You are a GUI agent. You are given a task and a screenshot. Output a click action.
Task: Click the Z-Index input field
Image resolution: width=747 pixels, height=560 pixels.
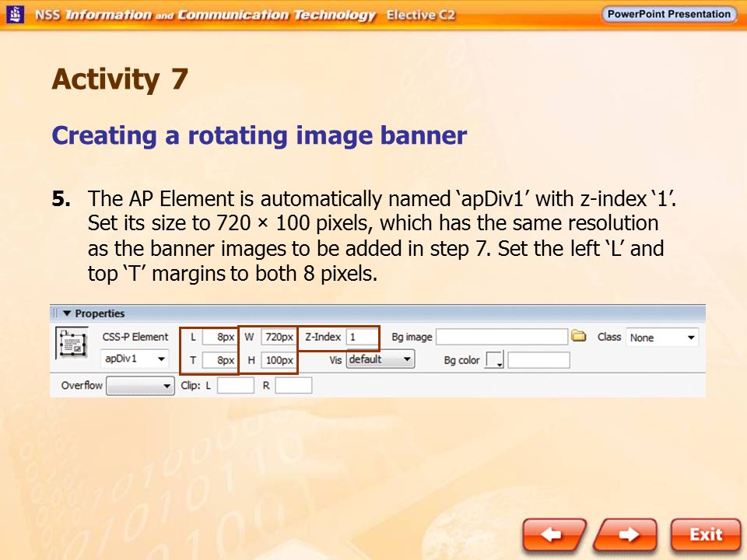362,337
